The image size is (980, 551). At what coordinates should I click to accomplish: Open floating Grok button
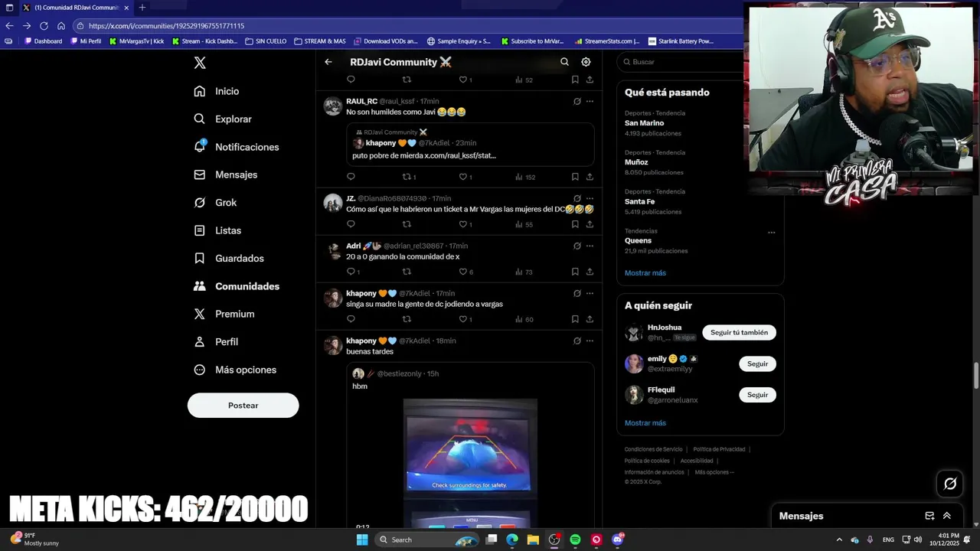(950, 484)
